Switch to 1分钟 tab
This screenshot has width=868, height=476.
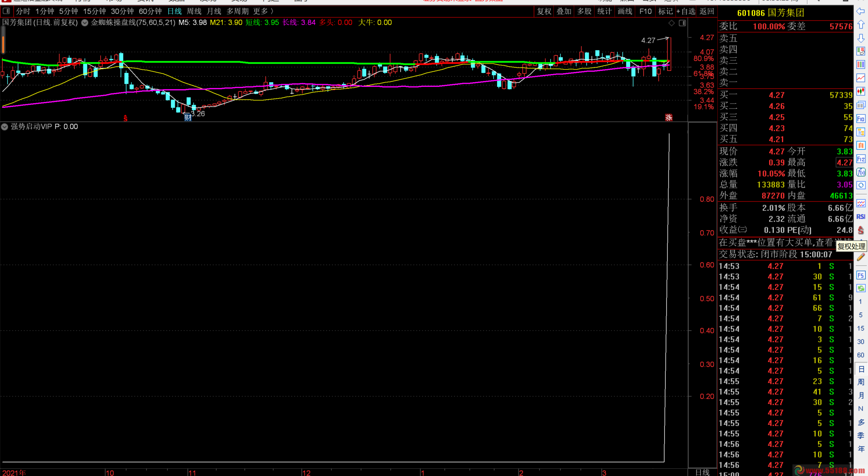click(x=45, y=11)
